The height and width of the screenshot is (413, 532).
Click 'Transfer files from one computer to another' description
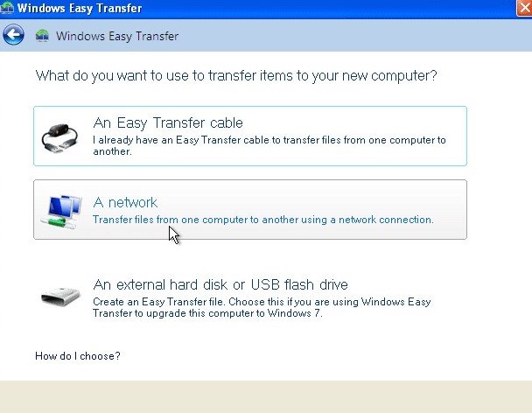coord(263,220)
